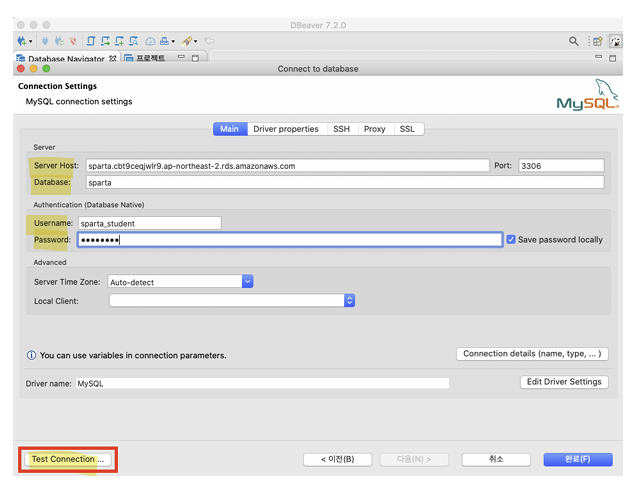Click the 취소 cancel button
The image size is (637, 496).
coord(496,459)
